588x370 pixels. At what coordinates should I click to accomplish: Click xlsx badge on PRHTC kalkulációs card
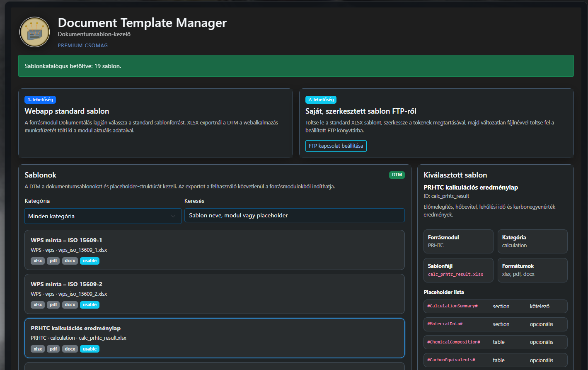click(38, 349)
